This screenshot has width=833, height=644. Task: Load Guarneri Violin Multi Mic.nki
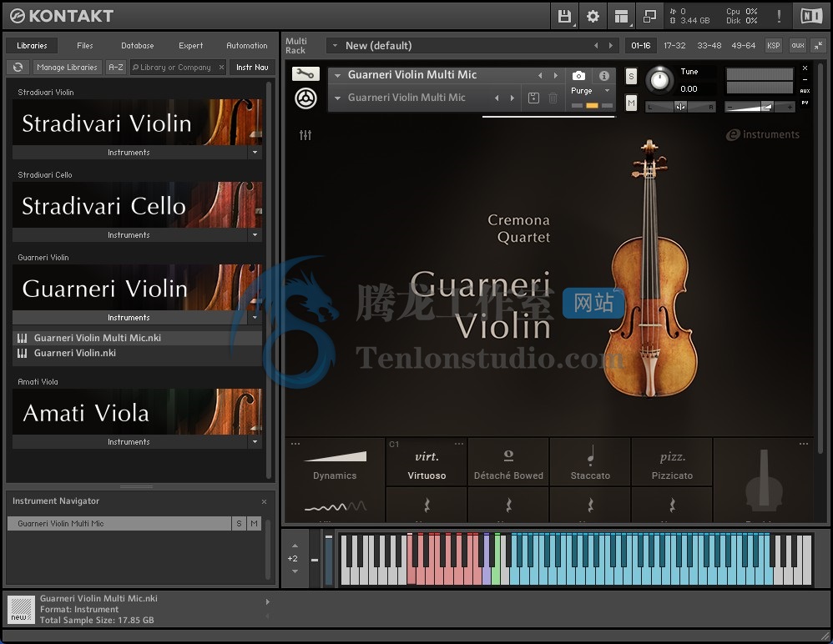tap(137, 338)
